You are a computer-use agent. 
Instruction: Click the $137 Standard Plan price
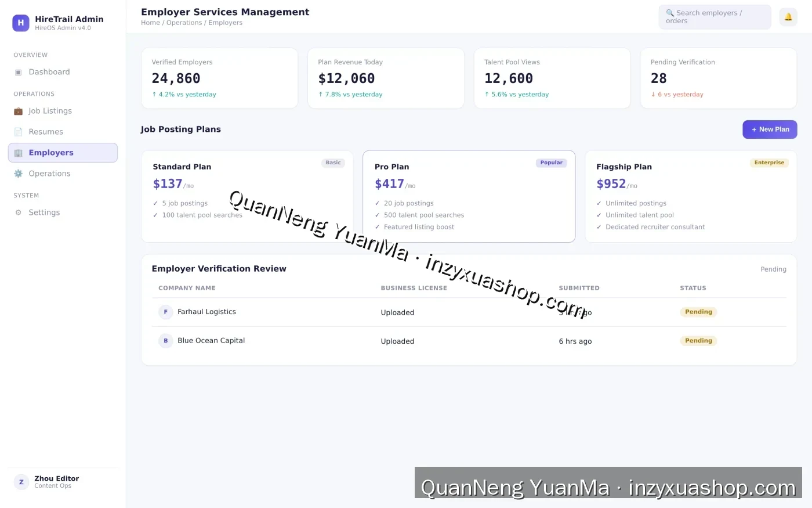tap(168, 184)
